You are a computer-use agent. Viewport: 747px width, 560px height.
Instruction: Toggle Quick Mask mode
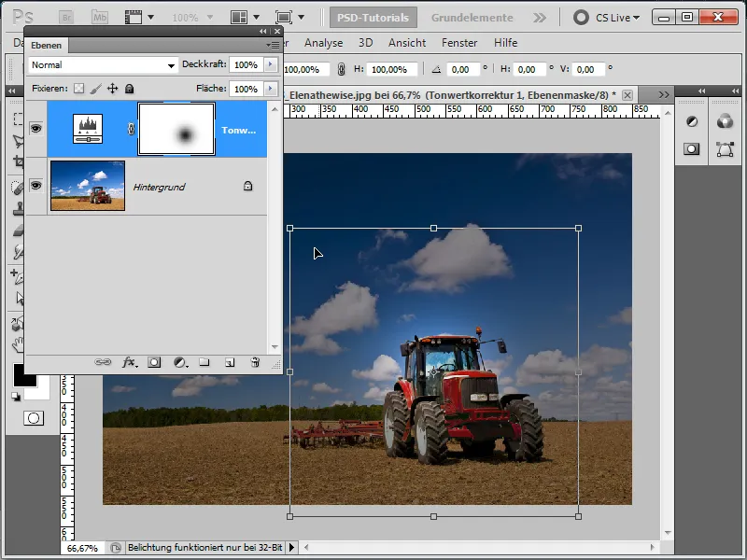click(x=34, y=418)
